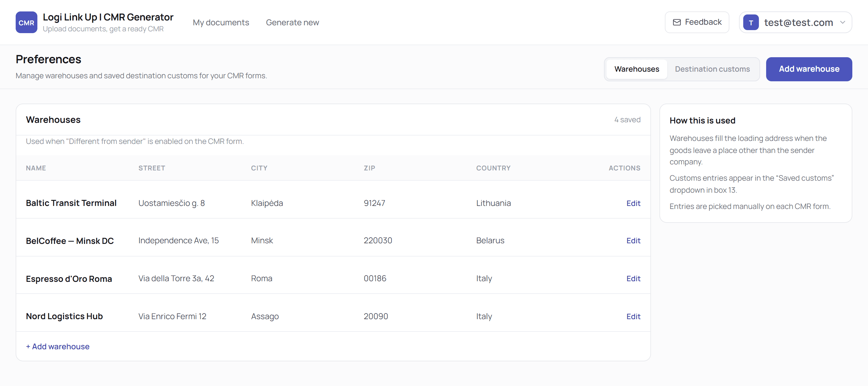Click the Via della Torre 3a, 42 cell
The width and height of the screenshot is (868, 386).
click(x=176, y=279)
